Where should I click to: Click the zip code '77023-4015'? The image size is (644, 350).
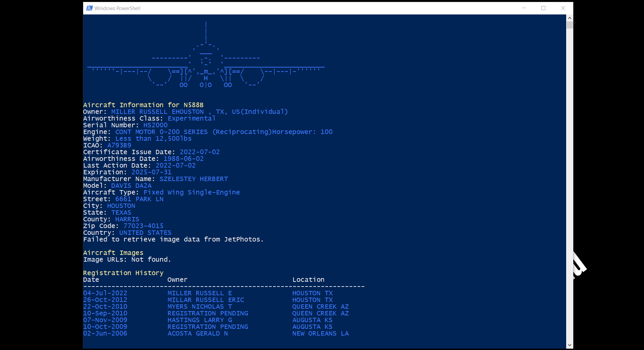(143, 226)
